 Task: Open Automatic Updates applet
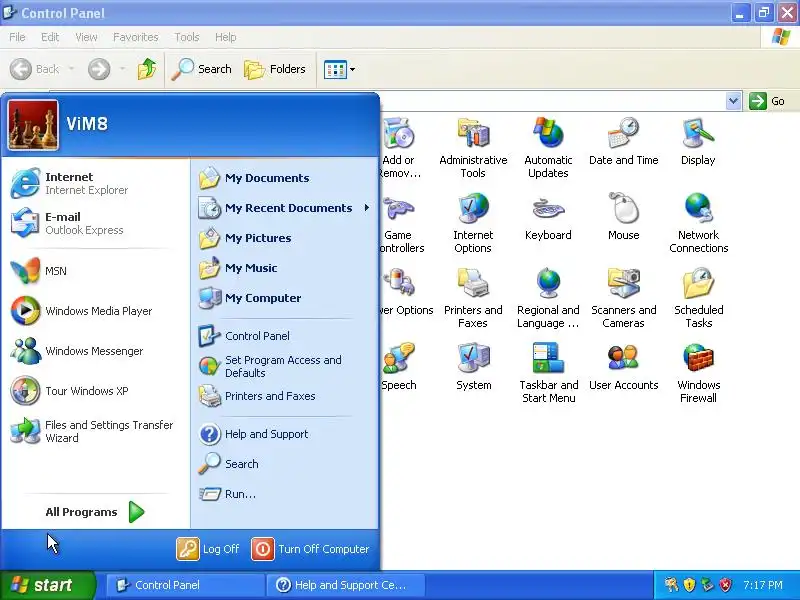pyautogui.click(x=548, y=148)
